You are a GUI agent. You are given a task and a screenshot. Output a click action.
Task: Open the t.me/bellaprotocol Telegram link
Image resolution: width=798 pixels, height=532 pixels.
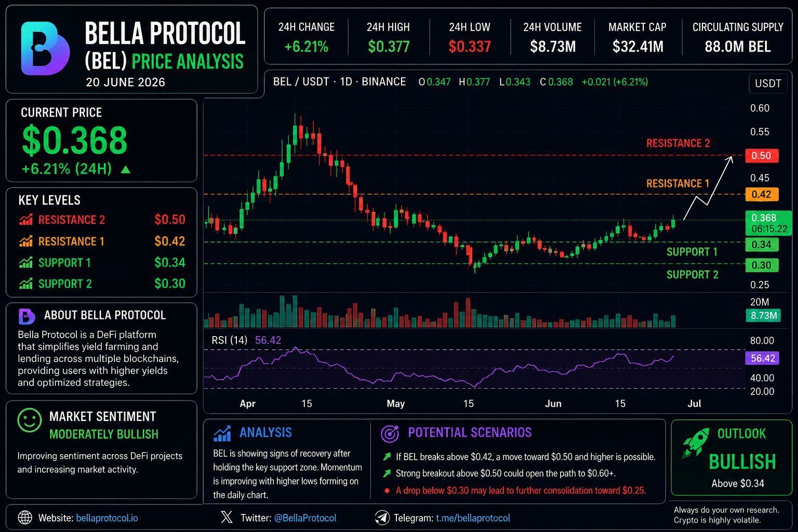pyautogui.click(x=473, y=518)
